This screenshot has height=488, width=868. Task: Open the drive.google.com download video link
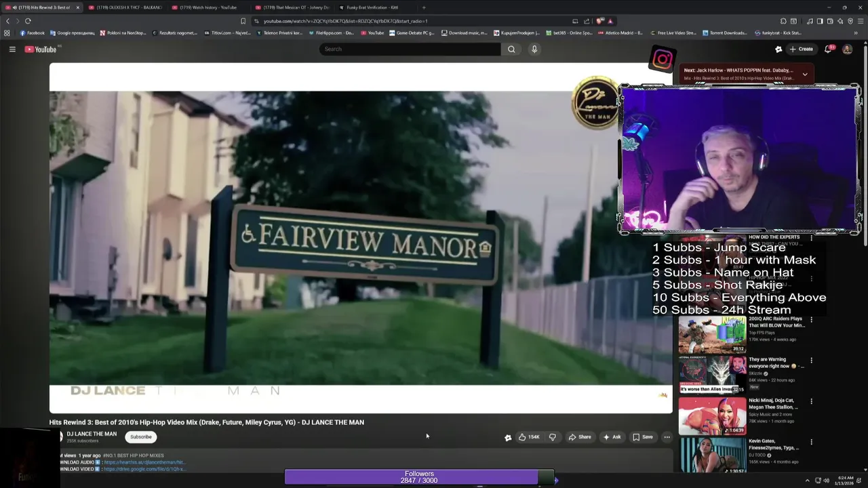pos(144,469)
